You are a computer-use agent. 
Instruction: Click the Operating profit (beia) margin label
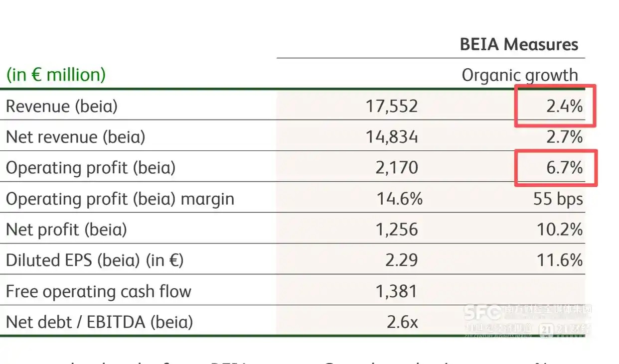[120, 199]
